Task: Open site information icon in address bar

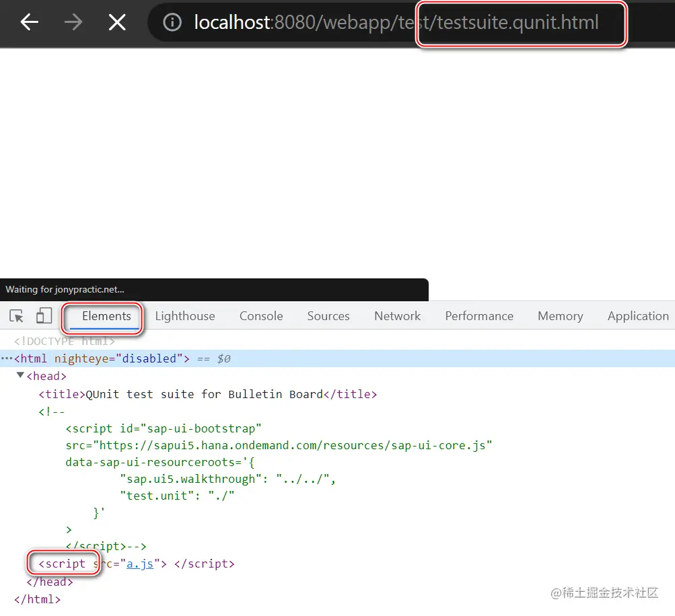Action: point(172,22)
